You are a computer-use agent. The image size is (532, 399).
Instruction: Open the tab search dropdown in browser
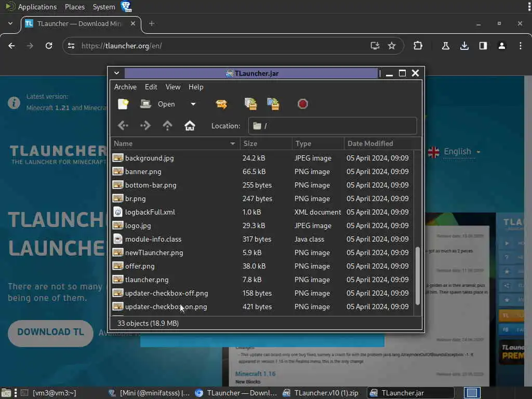click(x=10, y=23)
